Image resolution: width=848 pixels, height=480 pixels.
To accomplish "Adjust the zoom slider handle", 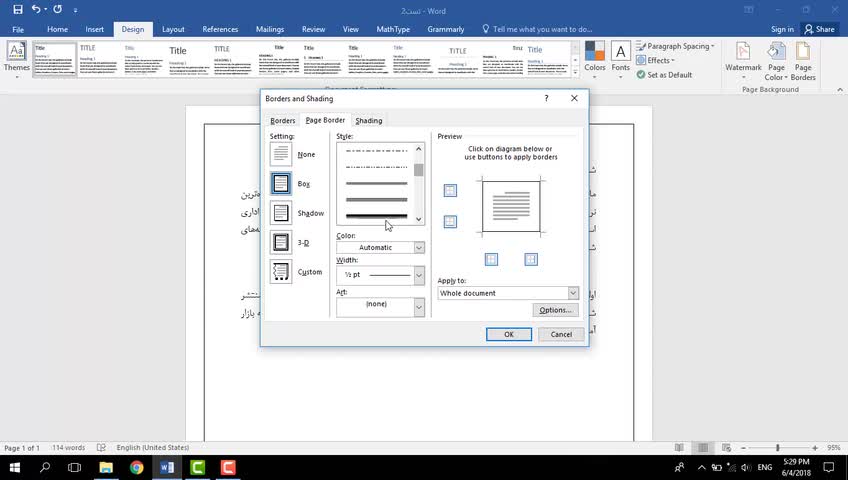I will [x=778, y=448].
